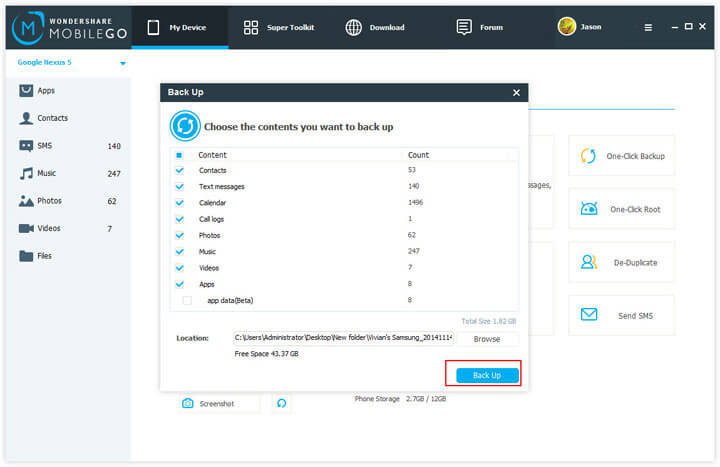
Task: Click the Total Size text
Action: [x=489, y=321]
